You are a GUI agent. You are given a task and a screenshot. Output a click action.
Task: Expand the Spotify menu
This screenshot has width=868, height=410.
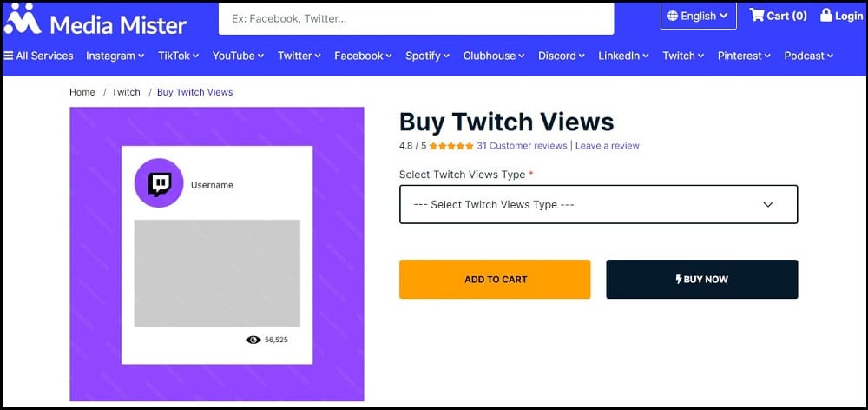pos(427,56)
